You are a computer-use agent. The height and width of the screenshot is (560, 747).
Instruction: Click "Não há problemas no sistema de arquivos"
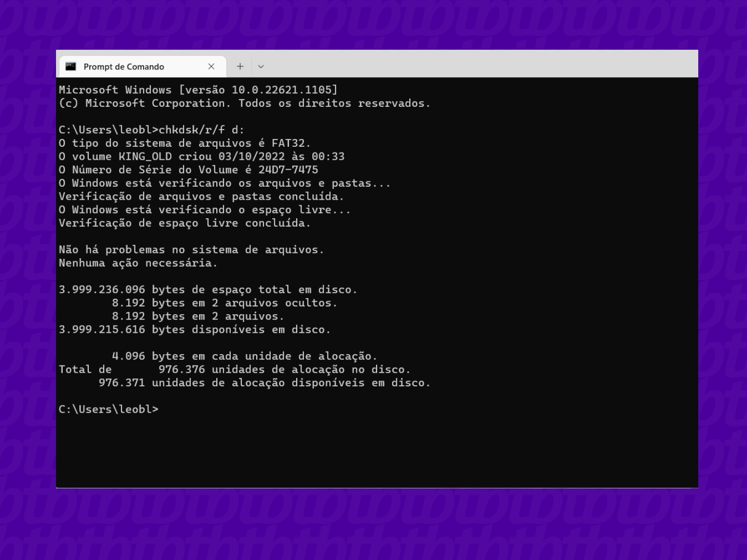[192, 249]
